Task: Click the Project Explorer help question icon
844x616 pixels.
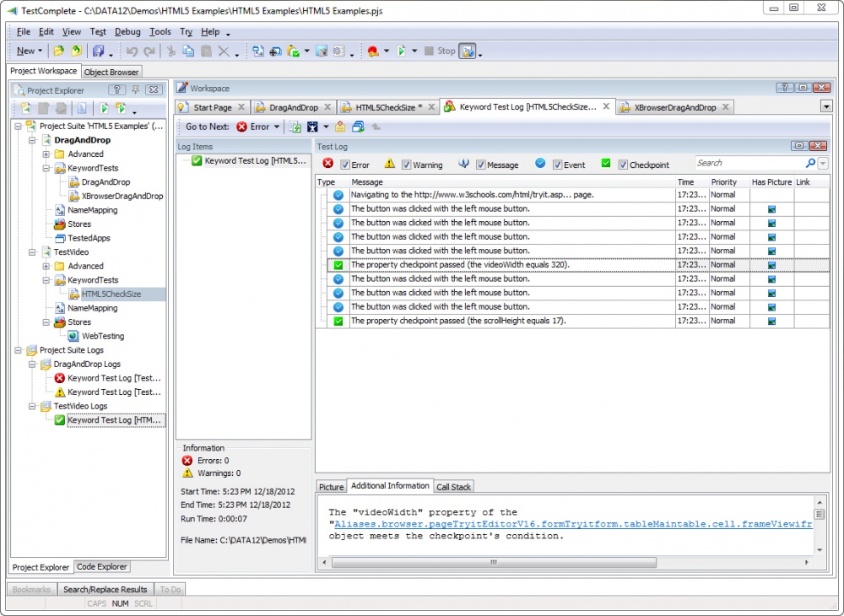Action: click(116, 89)
